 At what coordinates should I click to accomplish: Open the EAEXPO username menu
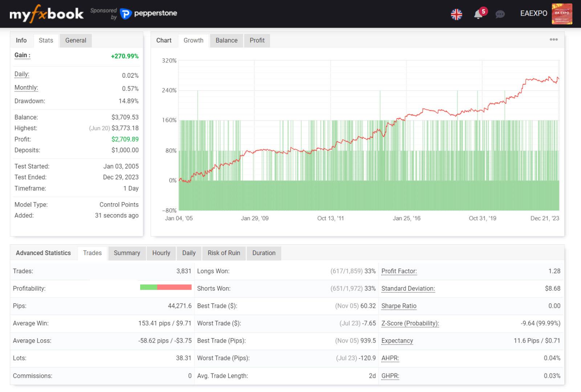coord(533,13)
